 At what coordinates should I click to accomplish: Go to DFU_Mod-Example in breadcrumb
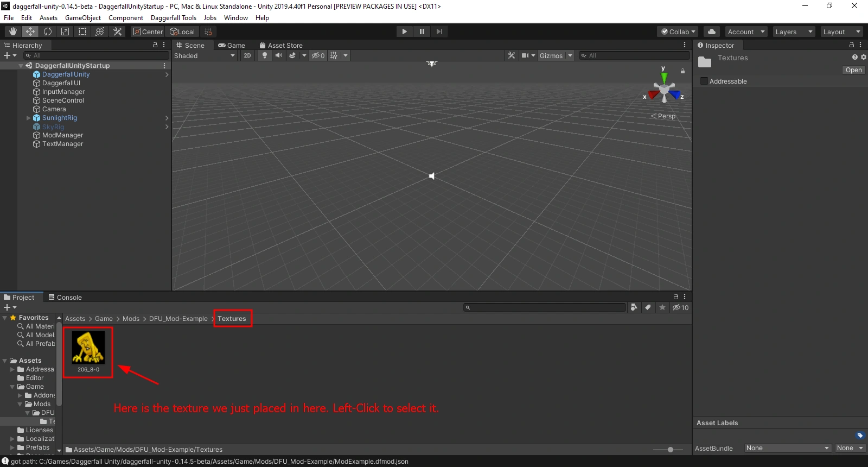178,319
